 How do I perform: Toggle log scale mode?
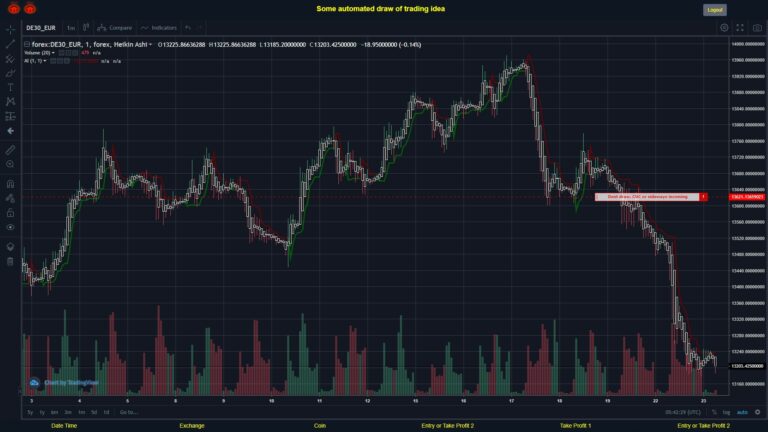tap(726, 412)
